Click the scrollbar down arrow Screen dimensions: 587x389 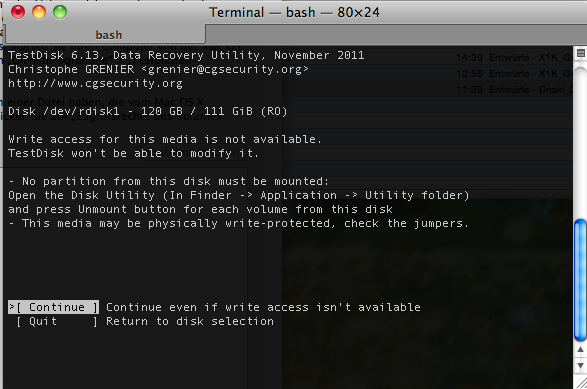[580, 365]
